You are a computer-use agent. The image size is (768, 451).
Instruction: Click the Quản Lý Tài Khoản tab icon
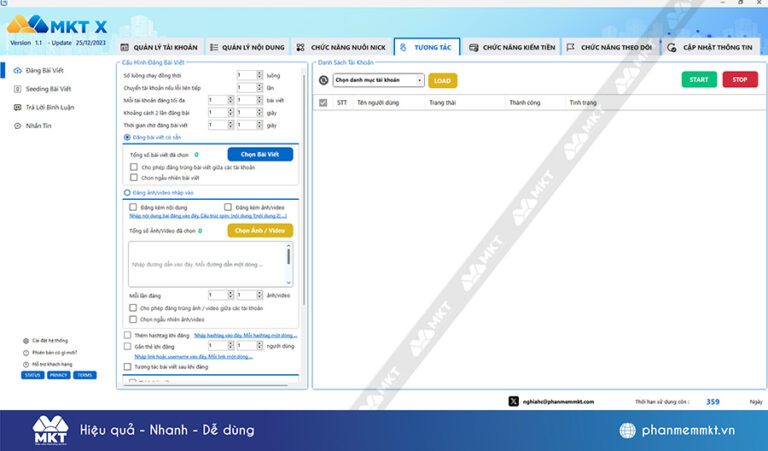click(125, 47)
